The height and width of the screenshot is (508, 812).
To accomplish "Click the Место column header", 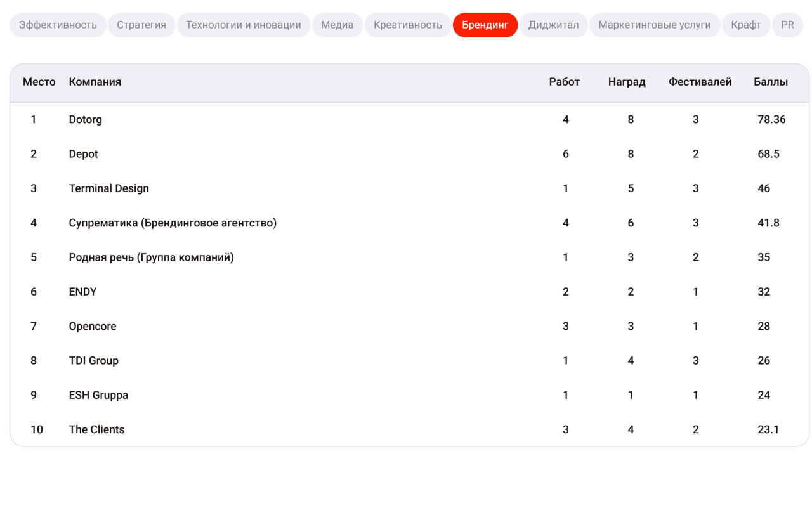I will (x=39, y=82).
